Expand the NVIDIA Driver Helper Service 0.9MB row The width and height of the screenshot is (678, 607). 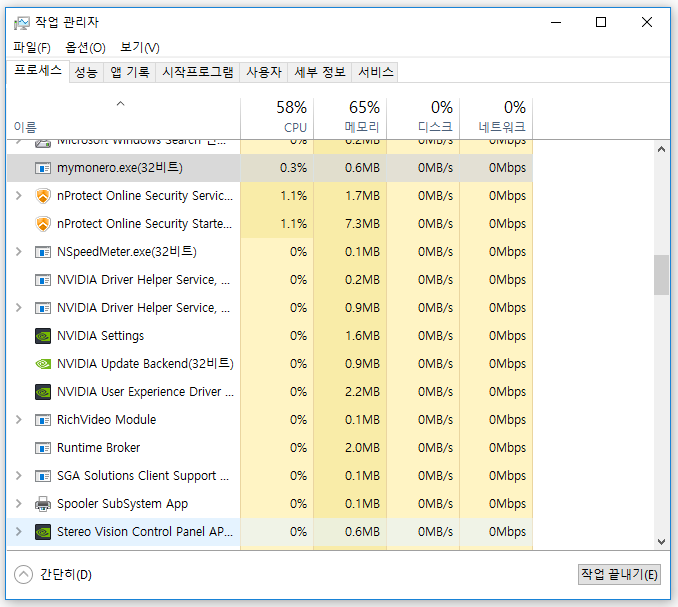[x=19, y=308]
